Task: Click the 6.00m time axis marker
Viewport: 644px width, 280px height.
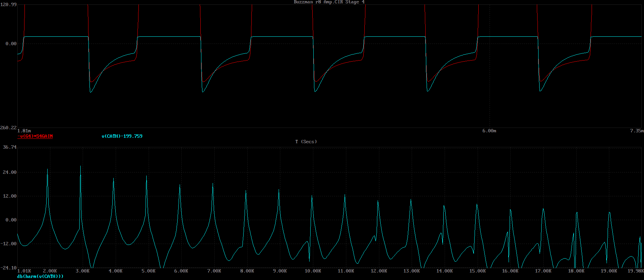Action: [x=489, y=131]
